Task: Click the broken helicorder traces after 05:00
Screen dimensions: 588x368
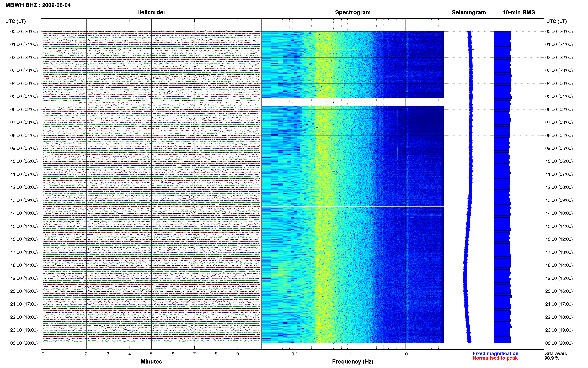Action: coord(151,101)
